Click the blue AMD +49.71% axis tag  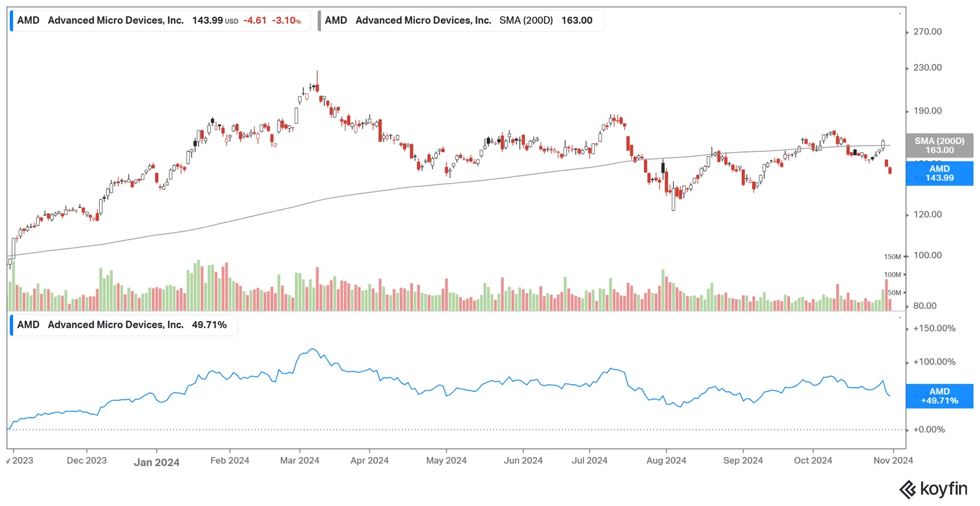pyautogui.click(x=940, y=396)
